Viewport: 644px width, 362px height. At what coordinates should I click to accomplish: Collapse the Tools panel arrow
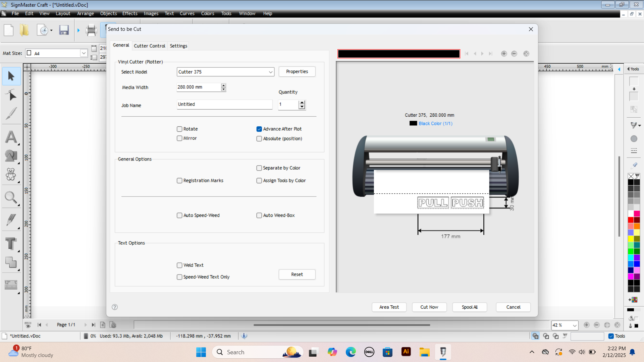click(x=619, y=69)
